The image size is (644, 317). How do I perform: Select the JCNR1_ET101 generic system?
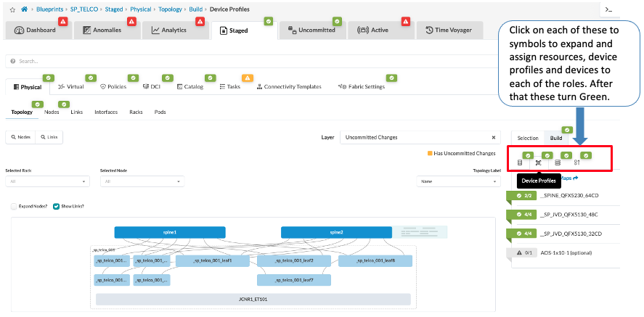pos(253,300)
